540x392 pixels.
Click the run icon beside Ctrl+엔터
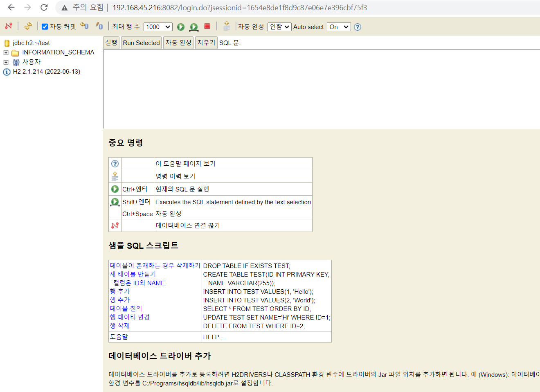tap(115, 189)
